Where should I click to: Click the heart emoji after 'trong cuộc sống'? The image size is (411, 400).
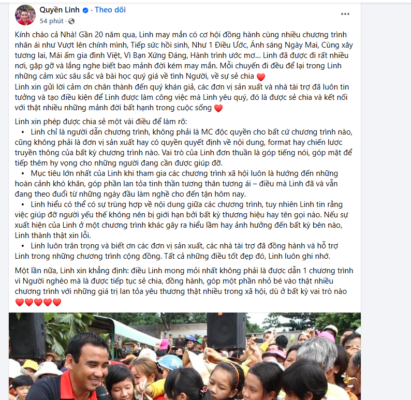pyautogui.click(x=218, y=108)
